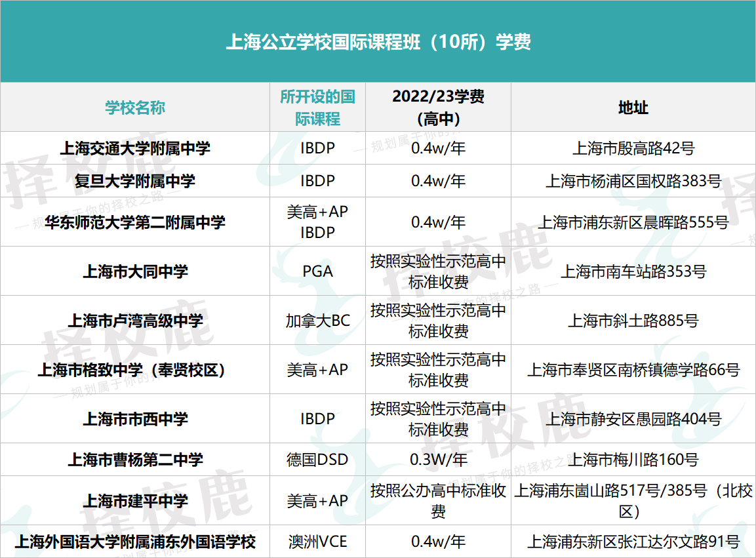Click the address 上海市梅川路160号
Screen dimensions: 756x558
pos(633,460)
